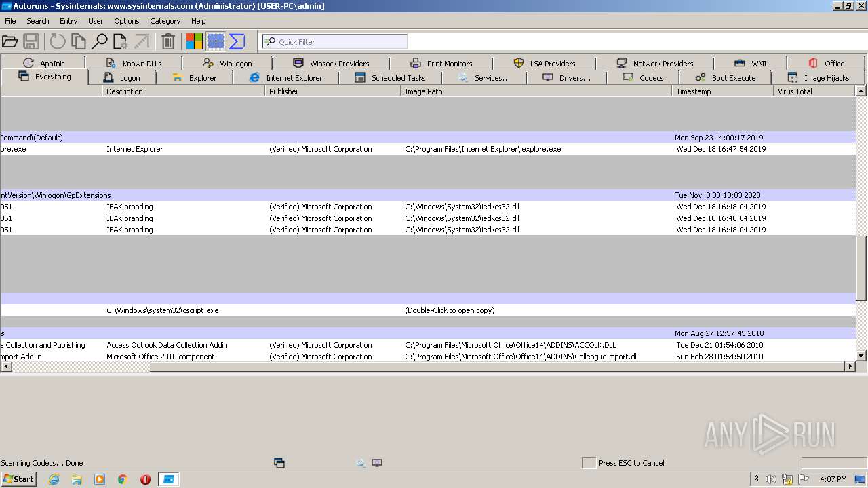Screen dimensions: 868x488
Task: Click the Jump to Entry arrow icon
Action: pos(142,42)
